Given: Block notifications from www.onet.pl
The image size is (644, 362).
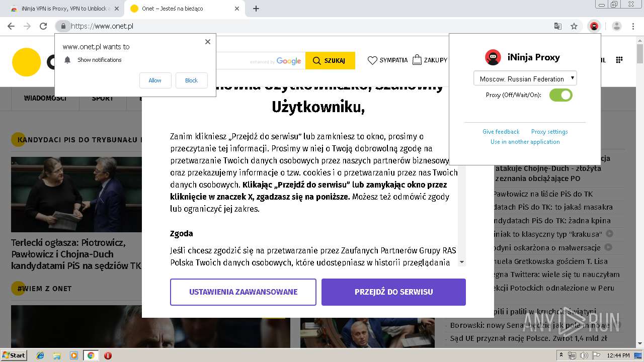Looking at the screenshot, I should click(191, 80).
